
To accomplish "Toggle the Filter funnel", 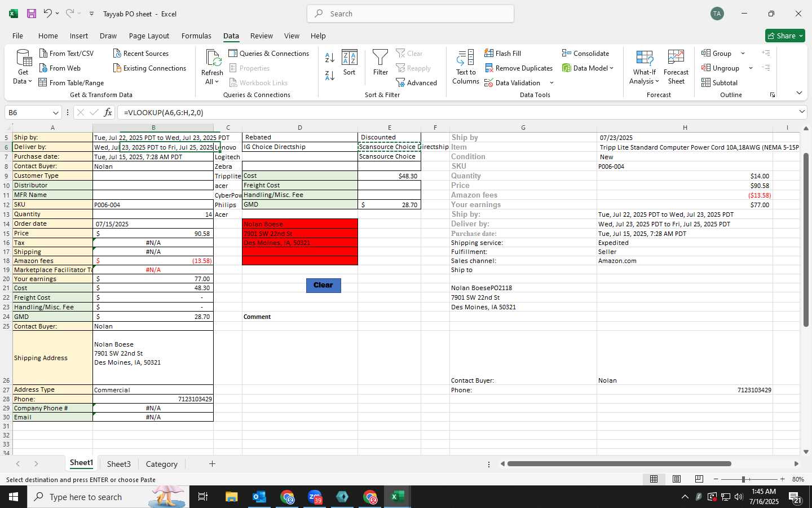I will 381,63.
